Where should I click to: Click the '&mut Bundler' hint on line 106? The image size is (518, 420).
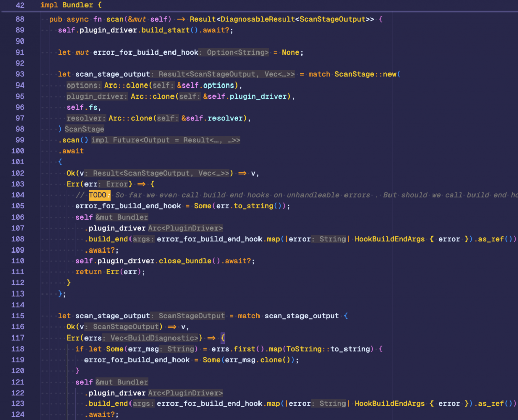pos(121,217)
